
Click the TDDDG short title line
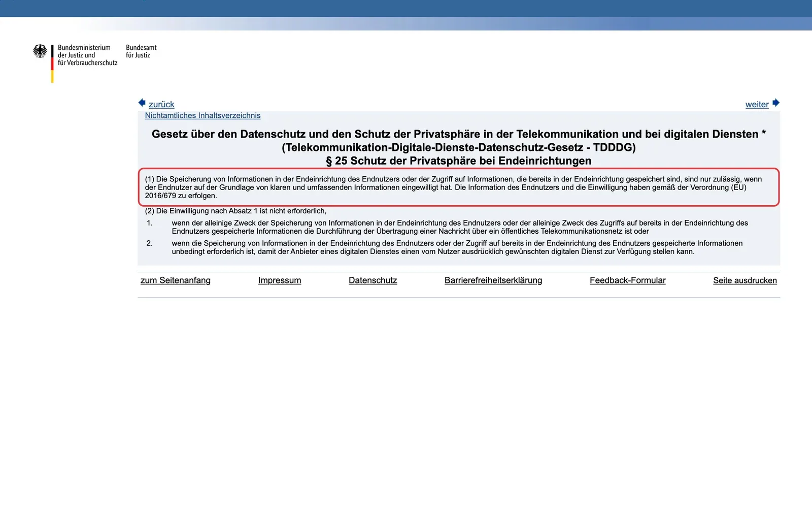459,147
